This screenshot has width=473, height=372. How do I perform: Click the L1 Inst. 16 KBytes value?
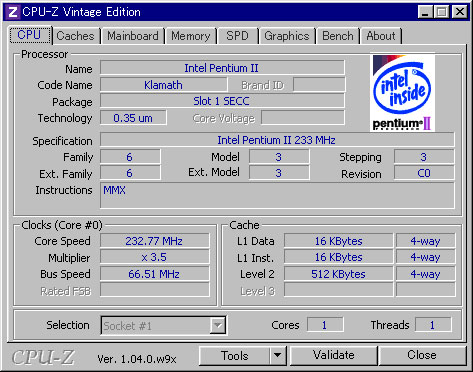pyautogui.click(x=338, y=257)
